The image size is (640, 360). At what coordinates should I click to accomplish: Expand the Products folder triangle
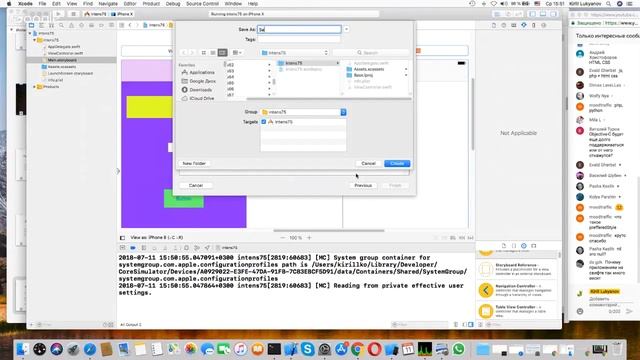pyautogui.click(x=35, y=87)
